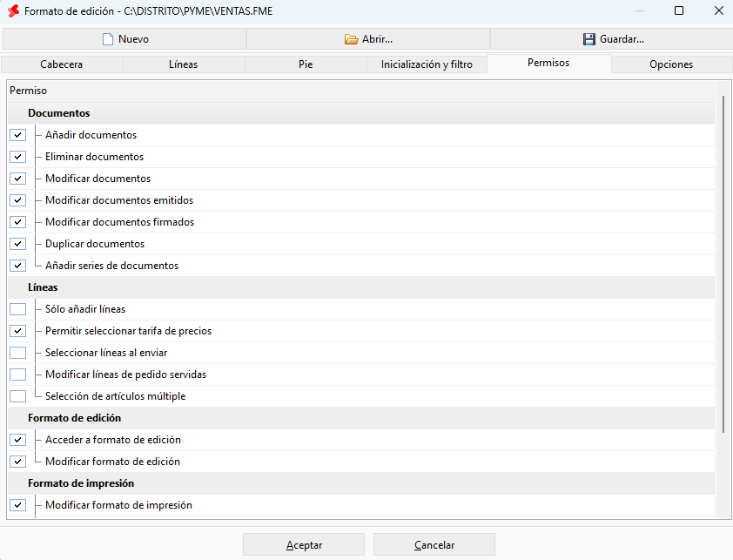The width and height of the screenshot is (733, 560).
Task: Select the Formato de impresión group header
Action: pyautogui.click(x=361, y=483)
